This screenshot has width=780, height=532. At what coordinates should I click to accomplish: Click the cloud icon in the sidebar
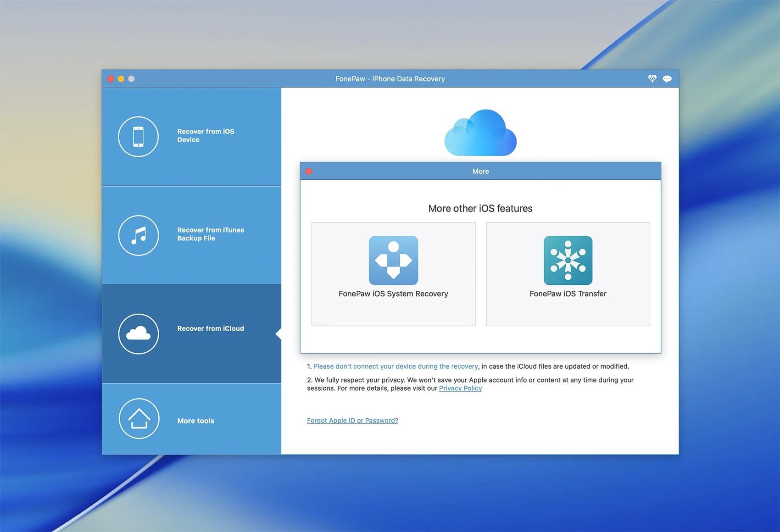[138, 334]
